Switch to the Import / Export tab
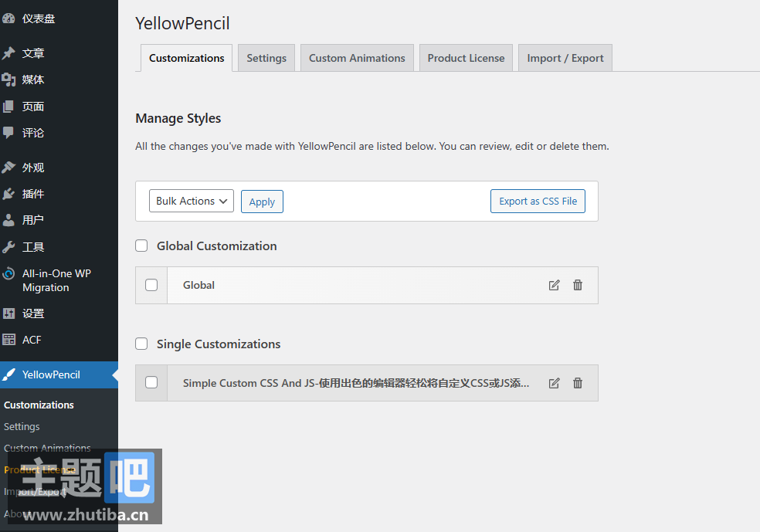 pyautogui.click(x=565, y=58)
